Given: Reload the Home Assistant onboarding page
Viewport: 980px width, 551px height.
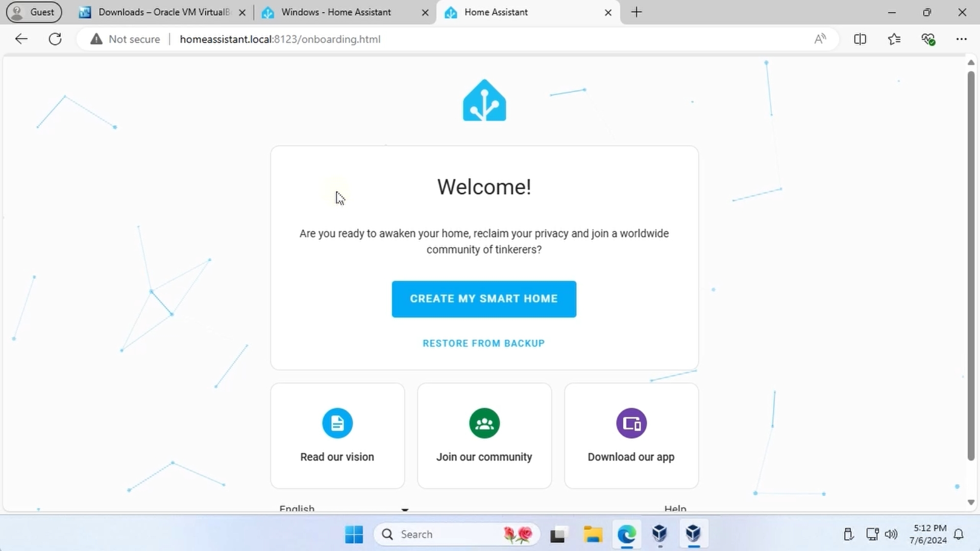Looking at the screenshot, I should (55, 39).
